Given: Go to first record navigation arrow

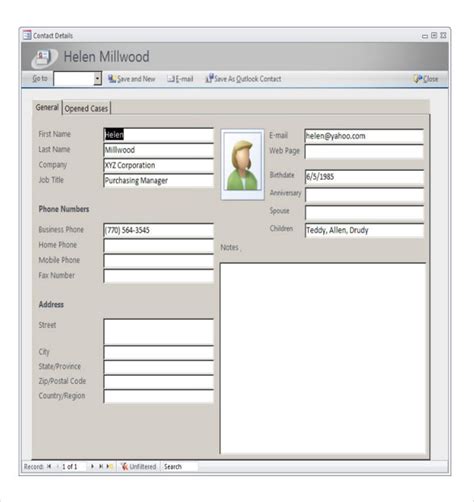Looking at the screenshot, I should (x=49, y=467).
